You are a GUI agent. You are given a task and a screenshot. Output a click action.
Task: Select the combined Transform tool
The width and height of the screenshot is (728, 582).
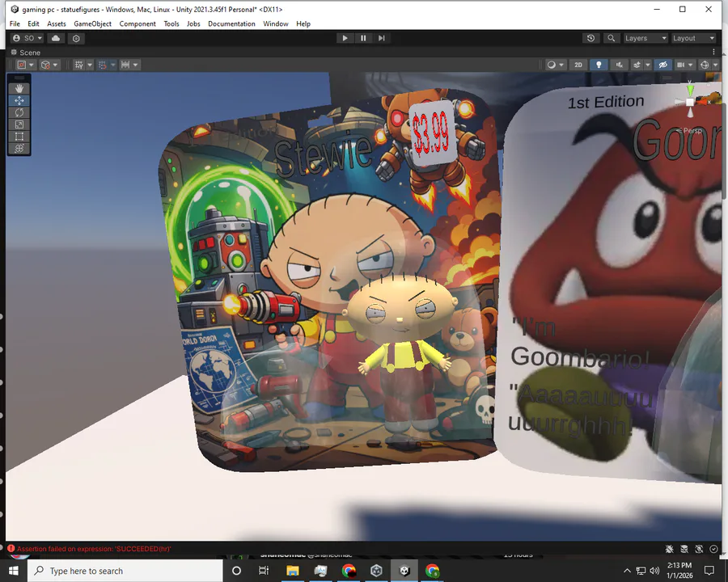tap(19, 149)
